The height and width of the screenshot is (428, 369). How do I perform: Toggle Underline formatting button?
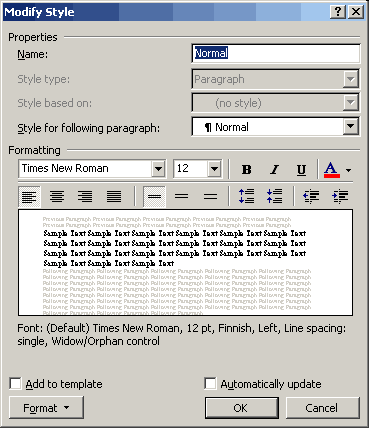(x=301, y=169)
